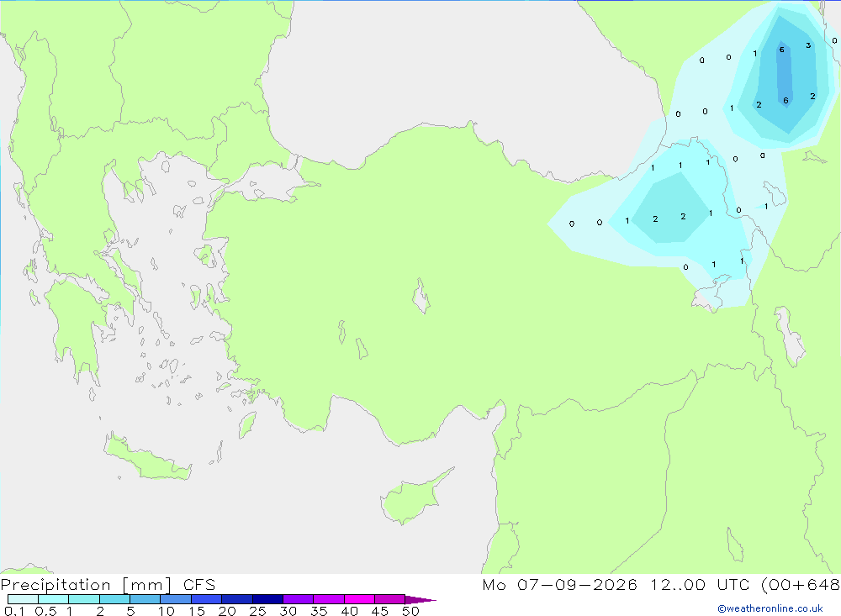Choose the 40–45 mm magenta legend swatch
The width and height of the screenshot is (841, 616).
click(359, 599)
